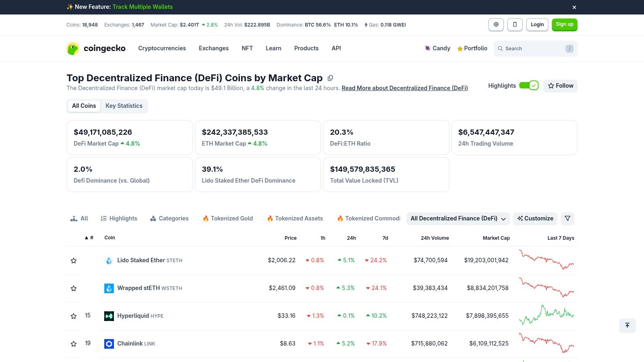Viewport: 644px width, 362px height.
Task: Star Lido Staked Ether as favorite
Action: (x=74, y=260)
